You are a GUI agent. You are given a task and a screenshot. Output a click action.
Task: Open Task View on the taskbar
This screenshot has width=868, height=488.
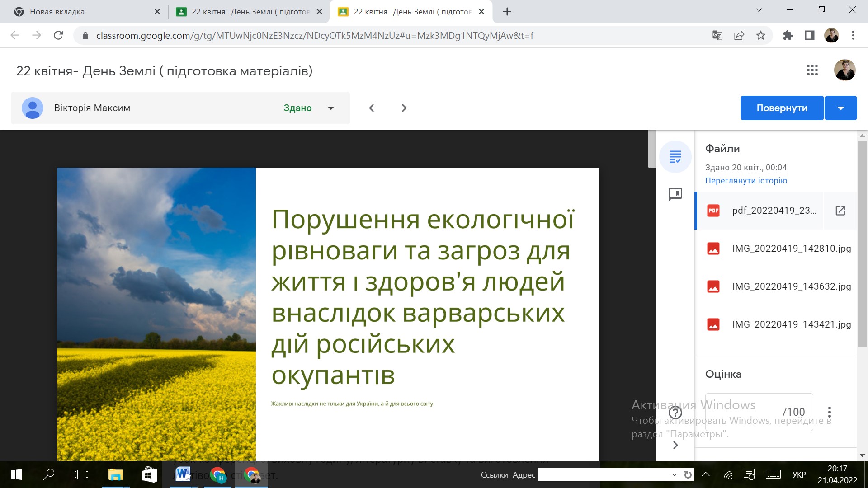(81, 474)
